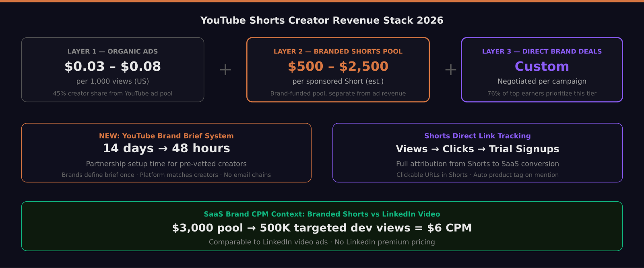
Task: Click the 'LAYER 1 — ORGANIC ADS' heading
Action: pos(113,51)
